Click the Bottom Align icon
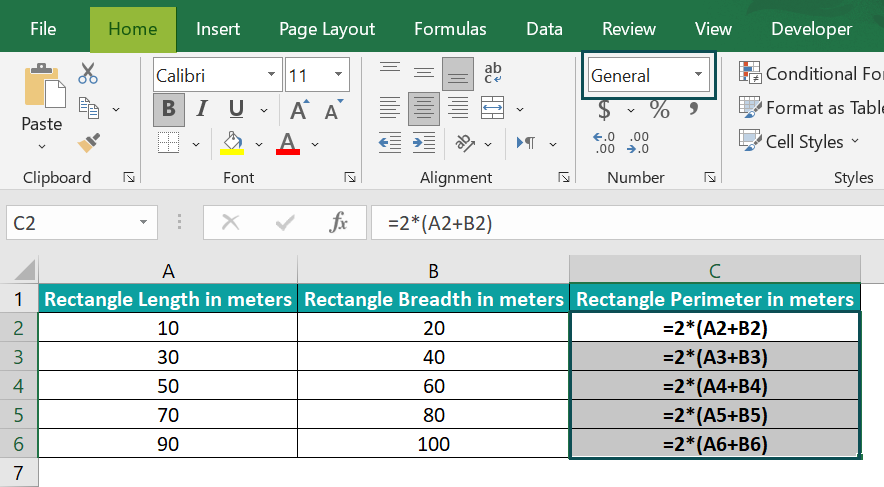This screenshot has width=884, height=487. [458, 74]
